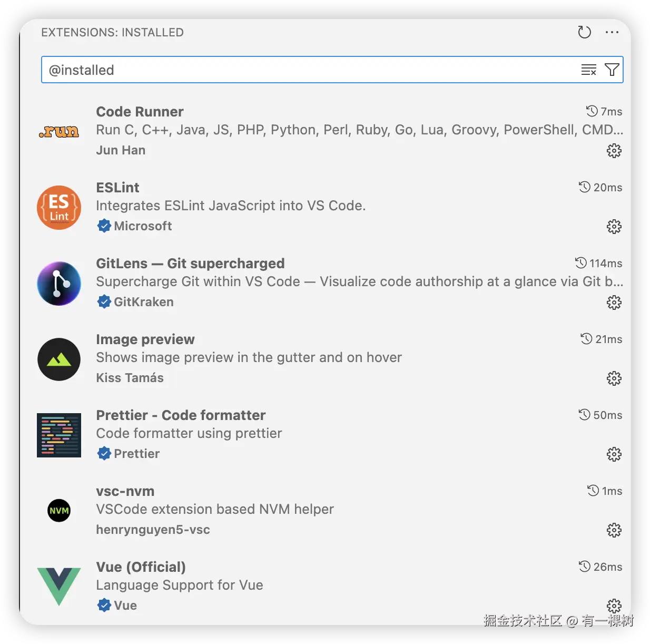Open the Code Runner extension title
This screenshot has width=650, height=644.
coord(140,112)
